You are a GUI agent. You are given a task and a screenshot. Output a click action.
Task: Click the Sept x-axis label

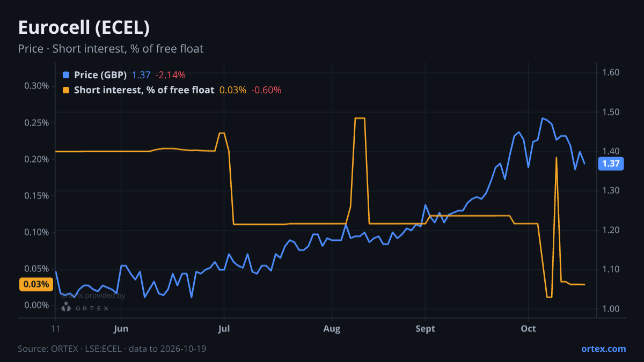pyautogui.click(x=425, y=329)
